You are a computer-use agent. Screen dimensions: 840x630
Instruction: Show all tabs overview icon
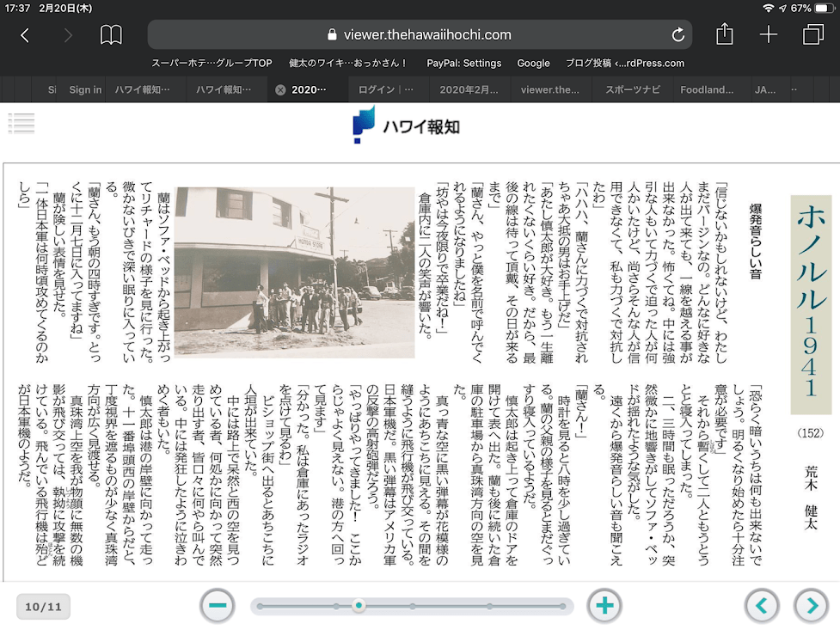tap(812, 34)
